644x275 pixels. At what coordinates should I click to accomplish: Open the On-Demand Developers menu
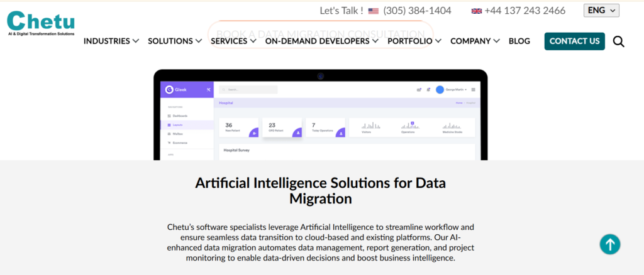[x=321, y=41]
